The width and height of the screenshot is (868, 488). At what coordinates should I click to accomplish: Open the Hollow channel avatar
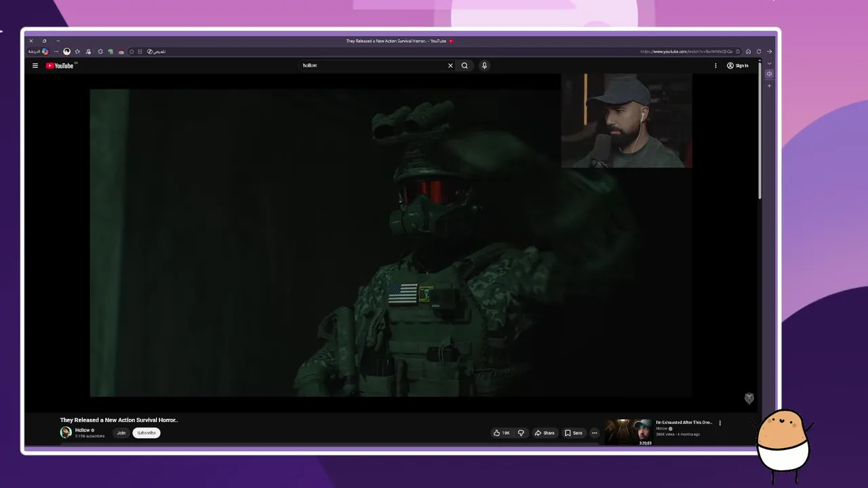click(66, 432)
